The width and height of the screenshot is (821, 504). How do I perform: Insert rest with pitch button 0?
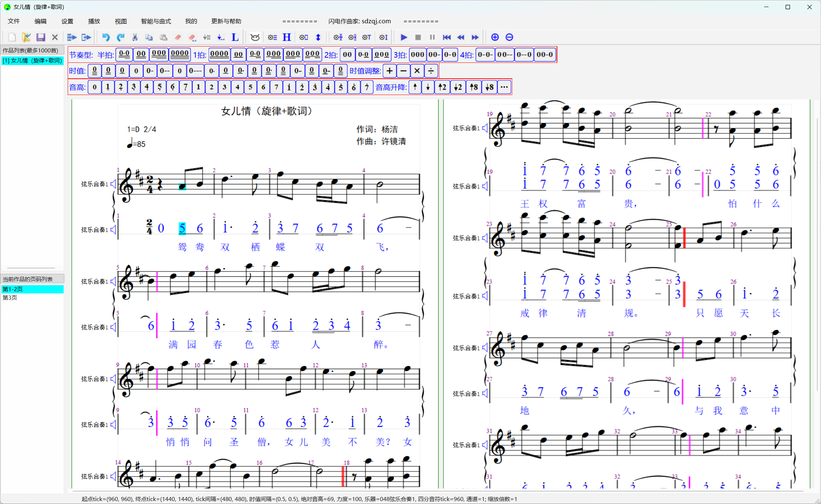point(95,87)
